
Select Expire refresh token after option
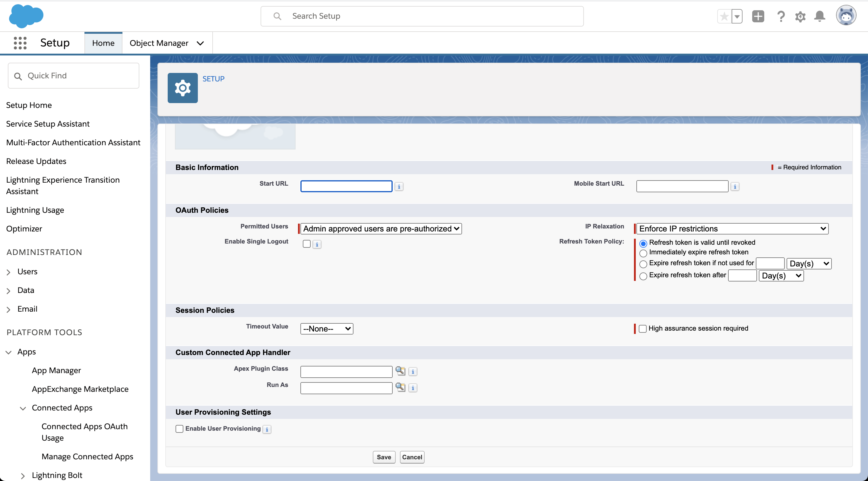(x=643, y=276)
